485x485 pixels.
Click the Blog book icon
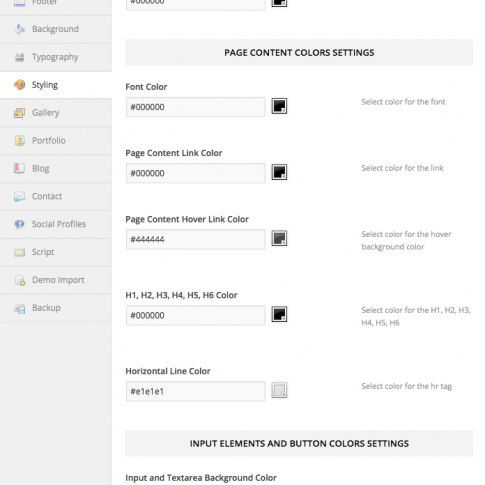click(x=19, y=168)
